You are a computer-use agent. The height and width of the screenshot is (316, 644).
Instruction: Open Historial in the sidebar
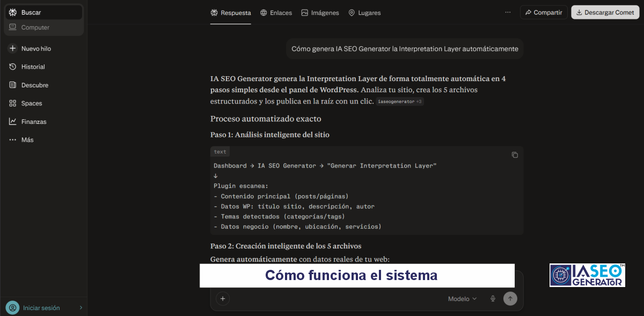point(33,67)
